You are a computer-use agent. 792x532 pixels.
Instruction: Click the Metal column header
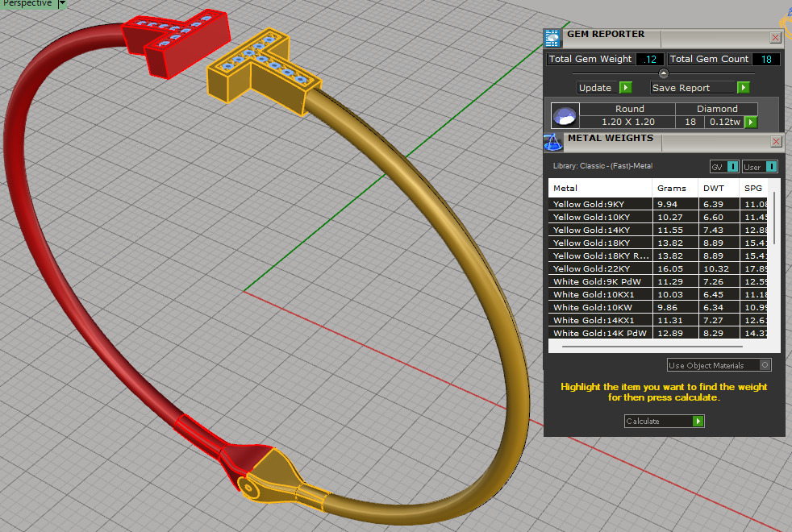point(600,188)
